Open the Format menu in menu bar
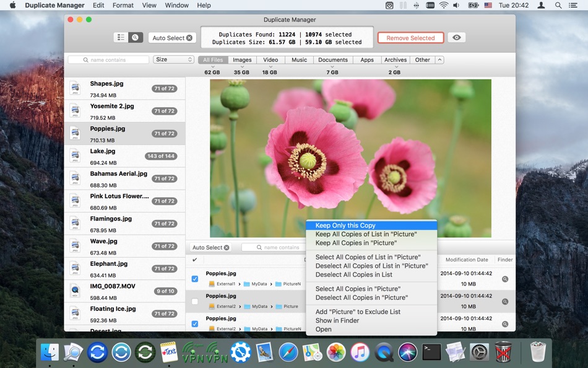Screen dimensions: 588x368 tap(123, 5)
